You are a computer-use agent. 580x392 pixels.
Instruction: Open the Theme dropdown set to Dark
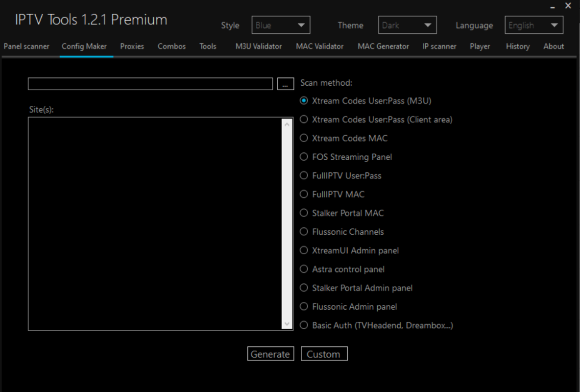click(407, 25)
